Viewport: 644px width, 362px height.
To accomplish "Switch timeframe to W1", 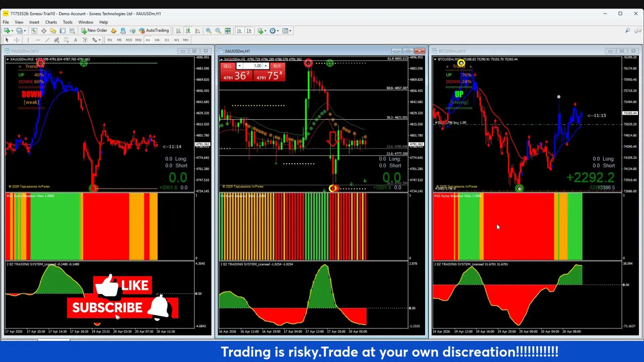I will point(177,40).
